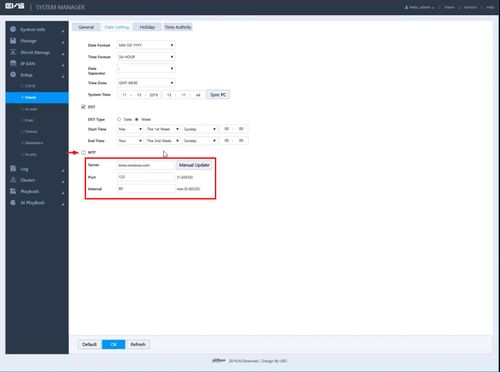
Task: Select the Direct Storage sidebar icon
Action: [13, 52]
